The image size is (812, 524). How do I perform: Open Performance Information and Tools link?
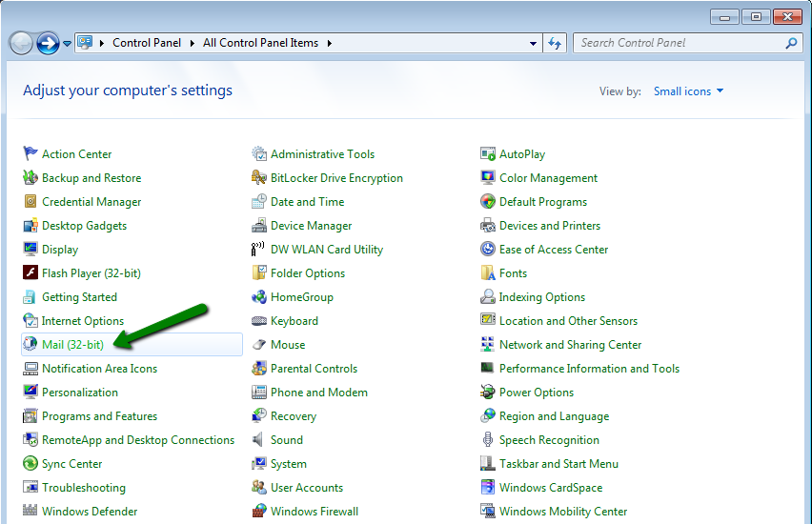(589, 368)
